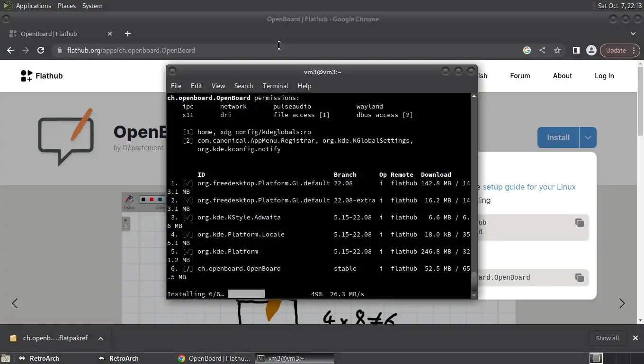Switch to OpenBoard | Flathub taskbar window
Screen dimensions: 644x364
click(215, 359)
